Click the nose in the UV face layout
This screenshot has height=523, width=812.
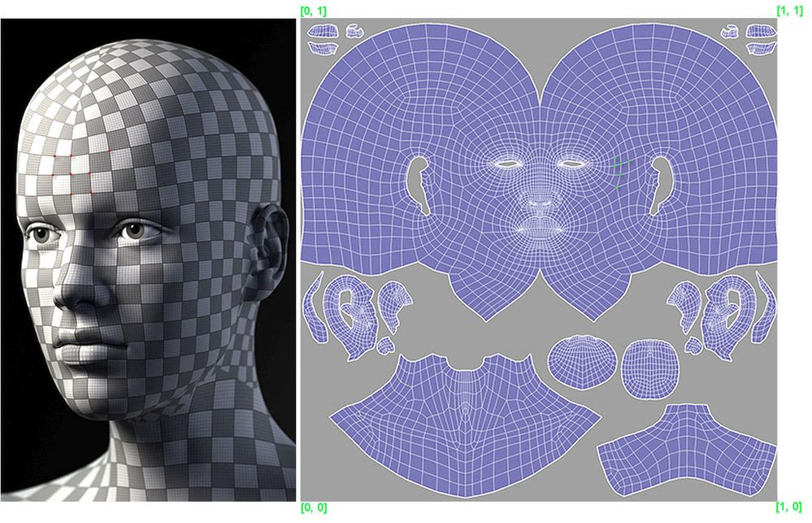[538, 203]
